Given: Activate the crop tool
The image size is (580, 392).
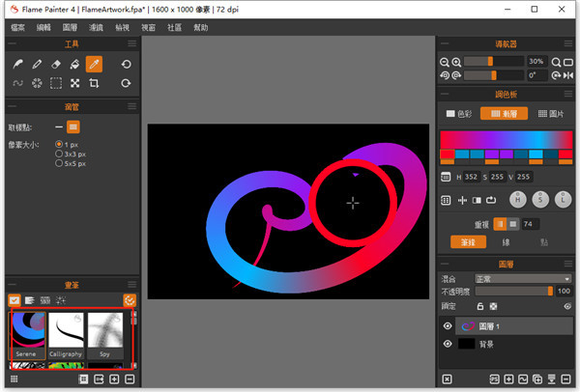Looking at the screenshot, I should point(94,84).
